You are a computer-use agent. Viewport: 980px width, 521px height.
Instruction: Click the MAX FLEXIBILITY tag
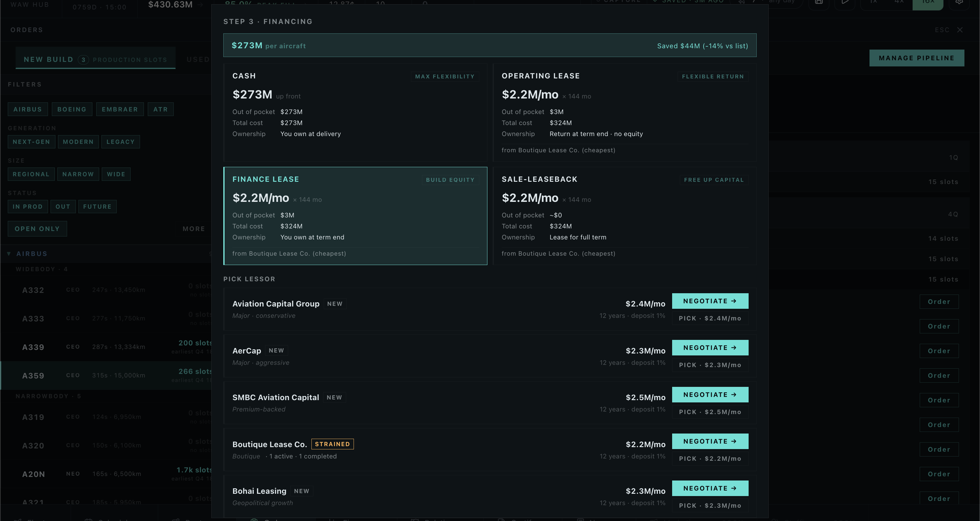point(445,76)
